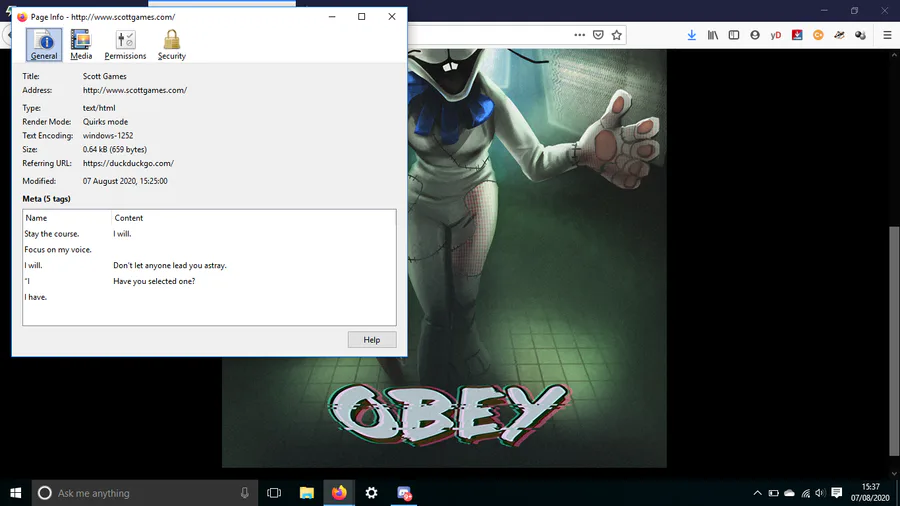Select the 'Have you selected one?' cell
This screenshot has height=506, width=900.
[x=154, y=281]
